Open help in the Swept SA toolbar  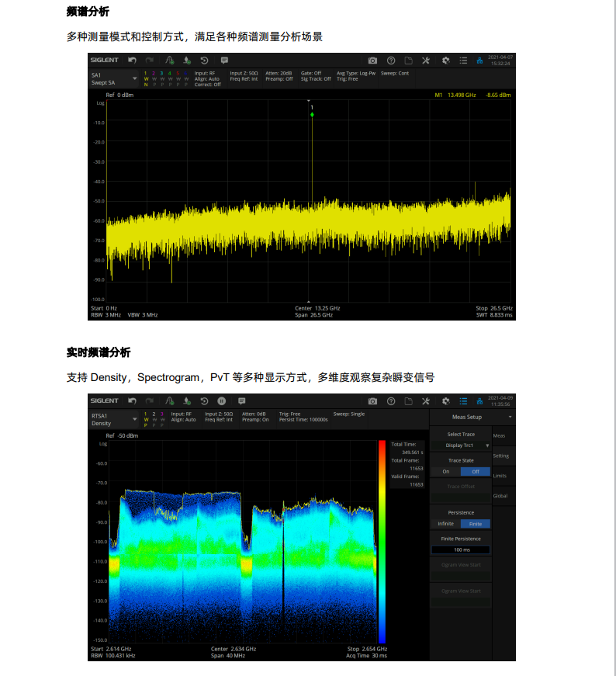[390, 60]
